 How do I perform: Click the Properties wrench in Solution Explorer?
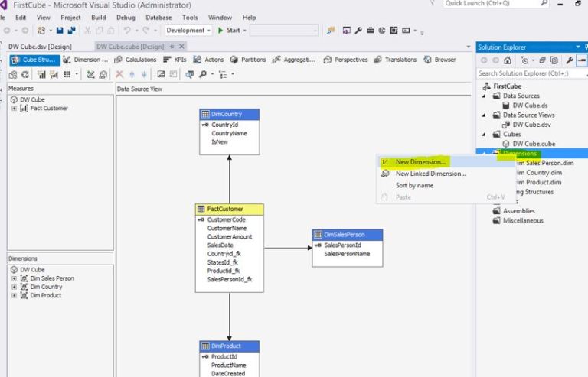[570, 60]
